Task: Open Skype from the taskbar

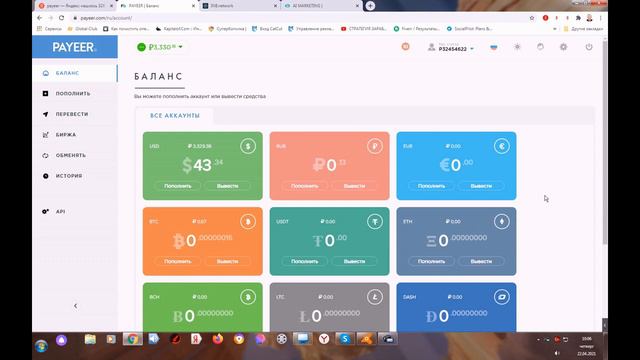Action: point(345,339)
